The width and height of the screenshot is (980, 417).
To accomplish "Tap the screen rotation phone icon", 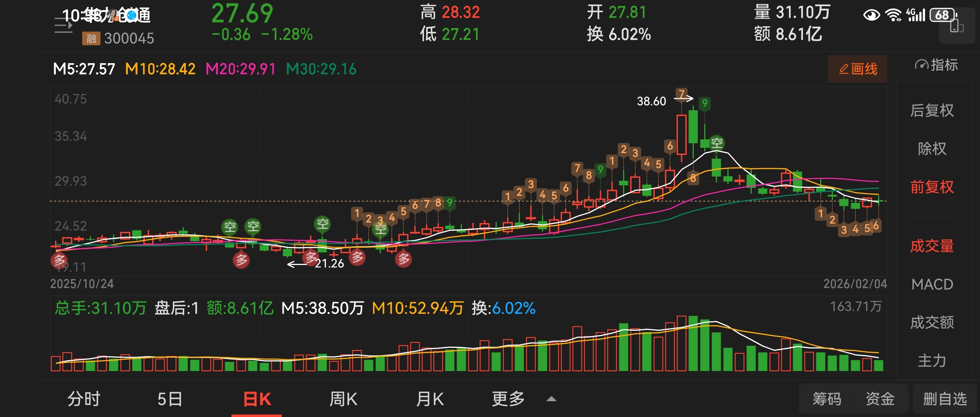I will (956, 27).
